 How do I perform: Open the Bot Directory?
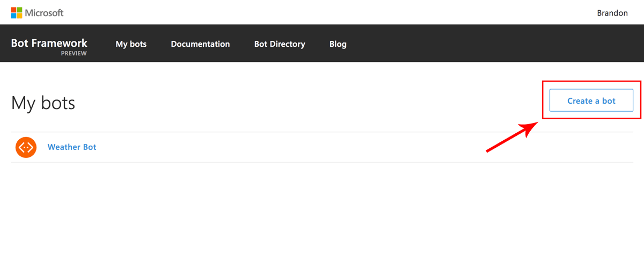coord(280,44)
